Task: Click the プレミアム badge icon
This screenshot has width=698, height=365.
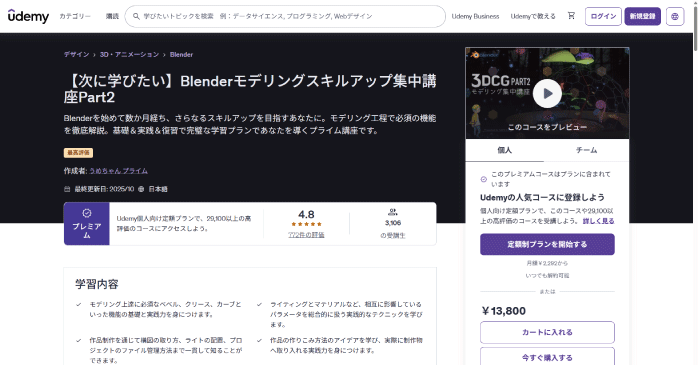Action: point(87,213)
